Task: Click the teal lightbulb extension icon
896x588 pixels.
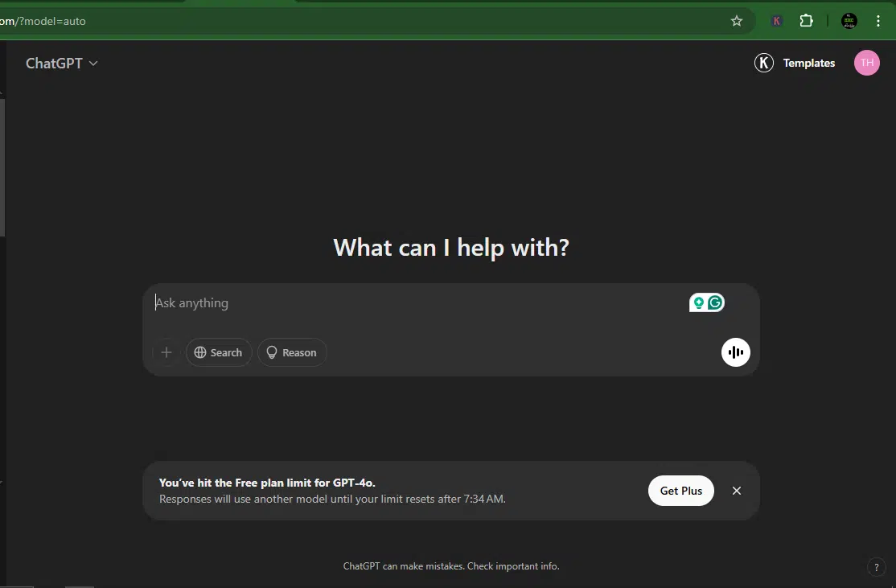Action: [698, 303]
